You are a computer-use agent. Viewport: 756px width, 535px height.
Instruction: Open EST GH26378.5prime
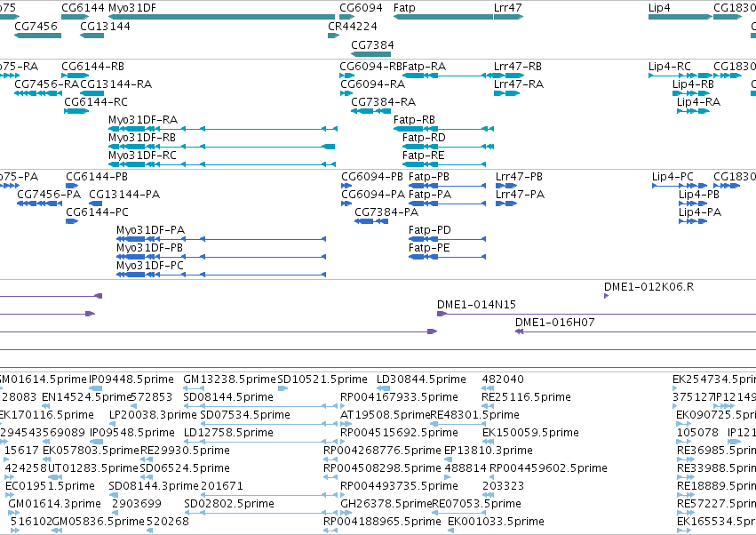pyautogui.click(x=346, y=513)
